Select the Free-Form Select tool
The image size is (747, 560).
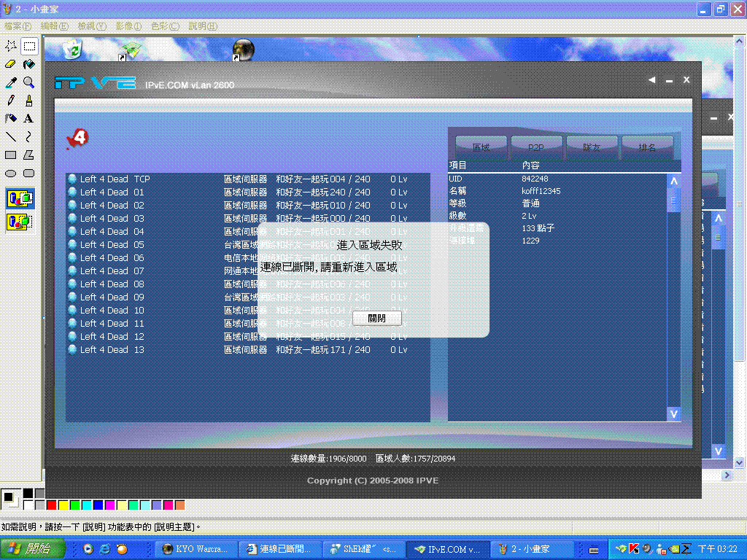(10, 46)
